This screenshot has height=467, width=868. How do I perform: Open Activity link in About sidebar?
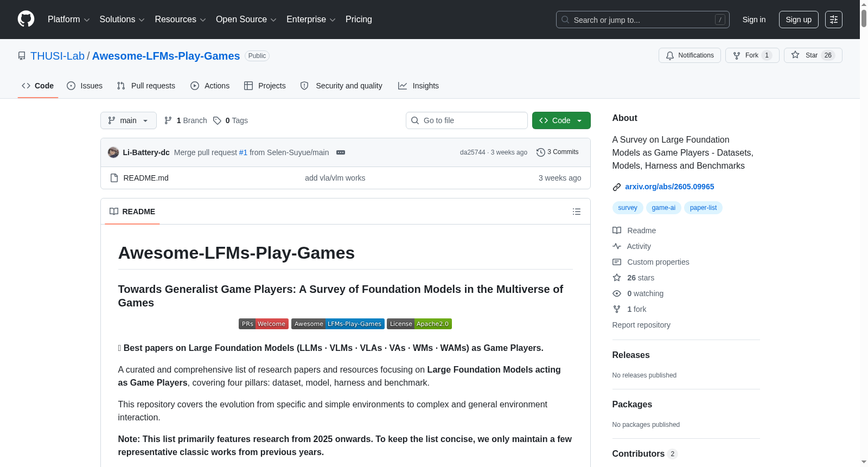pyautogui.click(x=631, y=246)
